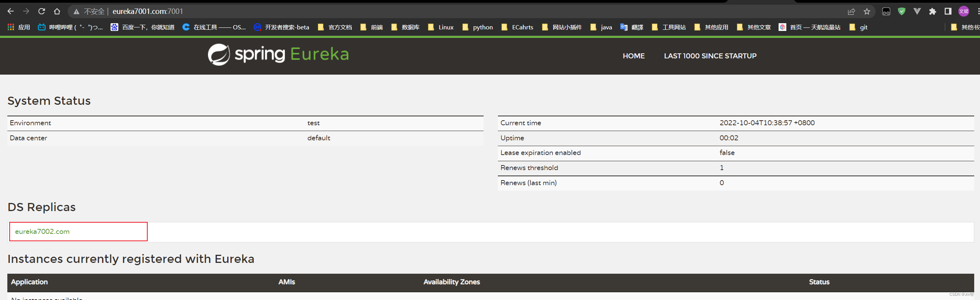Viewport: 980px width, 300px height.
Task: Click the System Status heading
Action: coord(49,101)
